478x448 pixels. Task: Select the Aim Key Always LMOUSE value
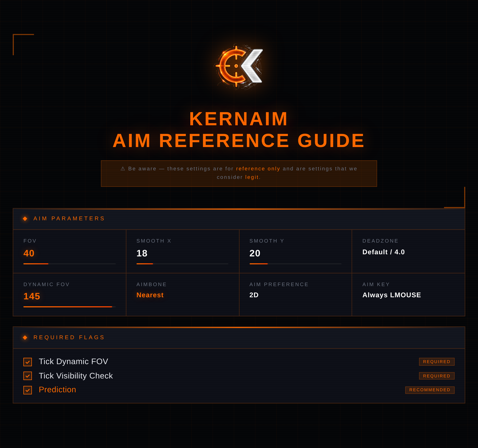pyautogui.click(x=392, y=295)
